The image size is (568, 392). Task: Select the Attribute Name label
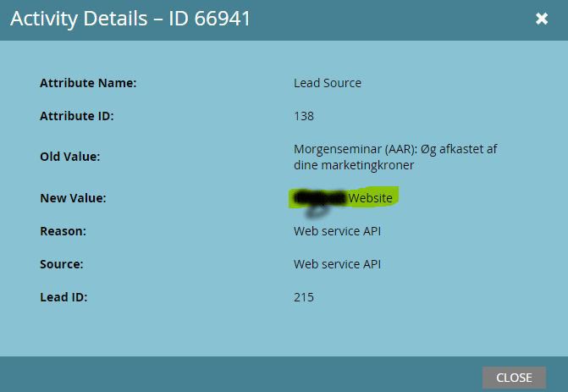[88, 83]
